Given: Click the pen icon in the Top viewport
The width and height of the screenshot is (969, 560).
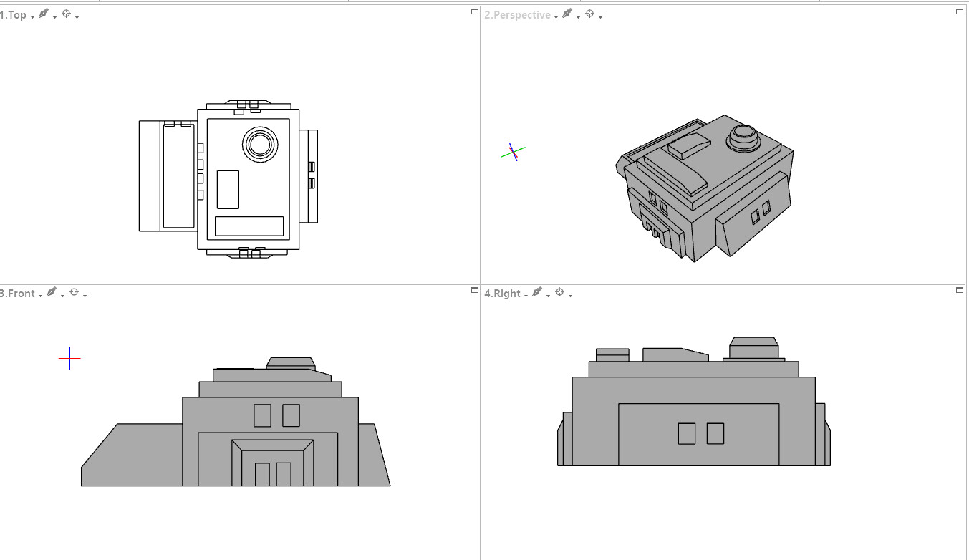Looking at the screenshot, I should coord(43,14).
